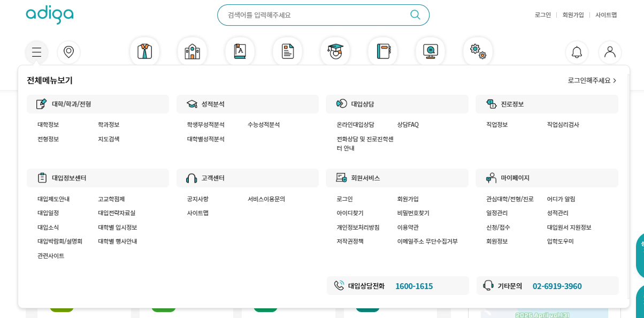The width and height of the screenshot is (644, 318).
Task: Open the full menu hamburger icon
Action: coord(36,52)
